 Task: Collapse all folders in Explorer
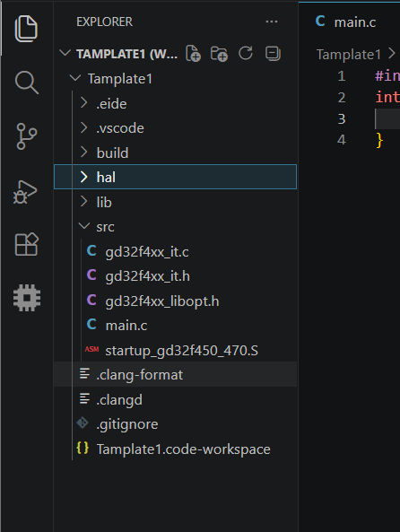[x=273, y=54]
